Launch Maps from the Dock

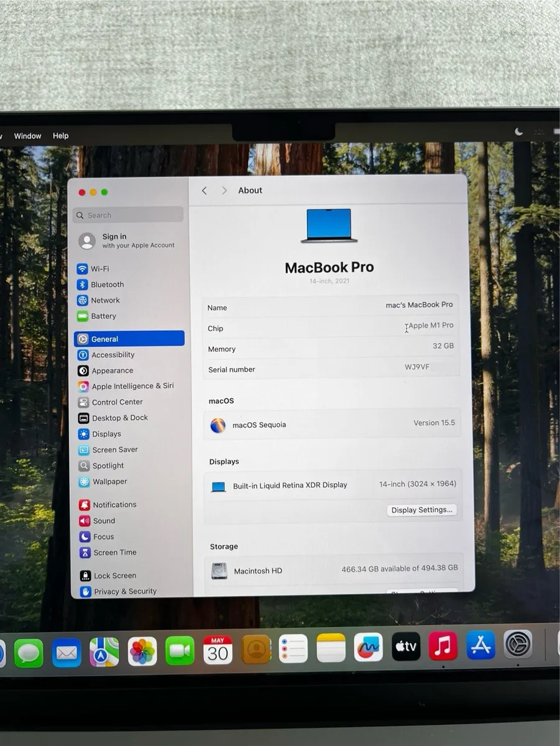coord(104,652)
